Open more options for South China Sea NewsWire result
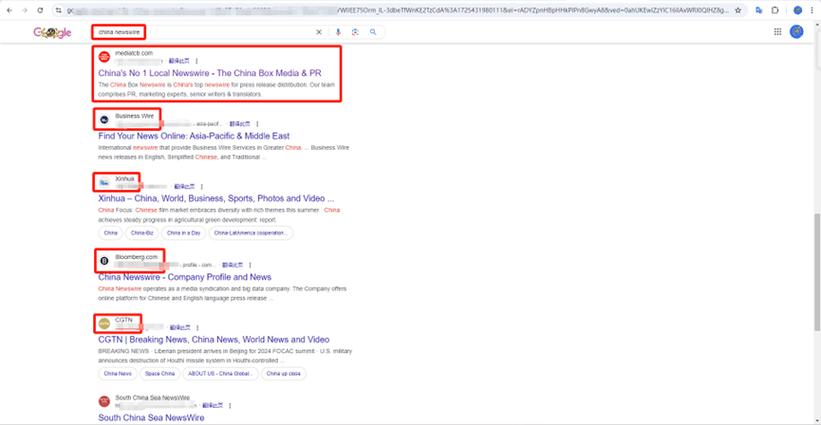 coord(230,406)
